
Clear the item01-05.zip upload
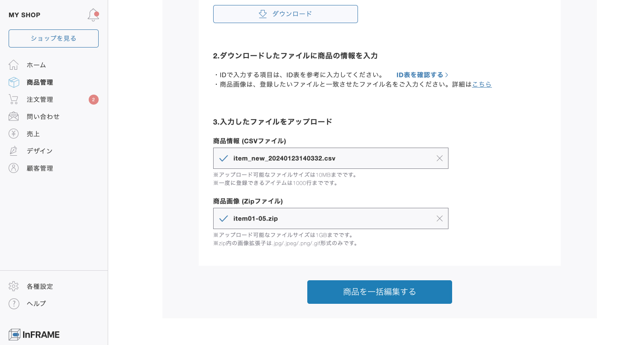point(439,218)
